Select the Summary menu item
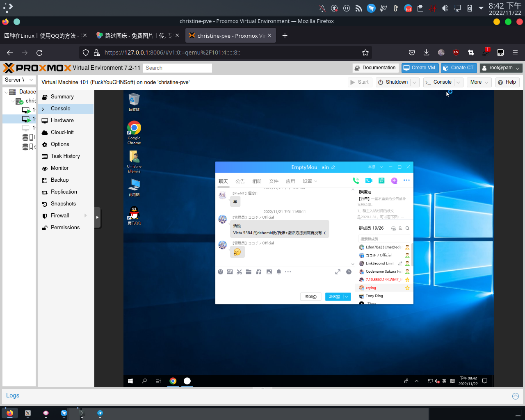525x420 pixels. pyautogui.click(x=66, y=97)
